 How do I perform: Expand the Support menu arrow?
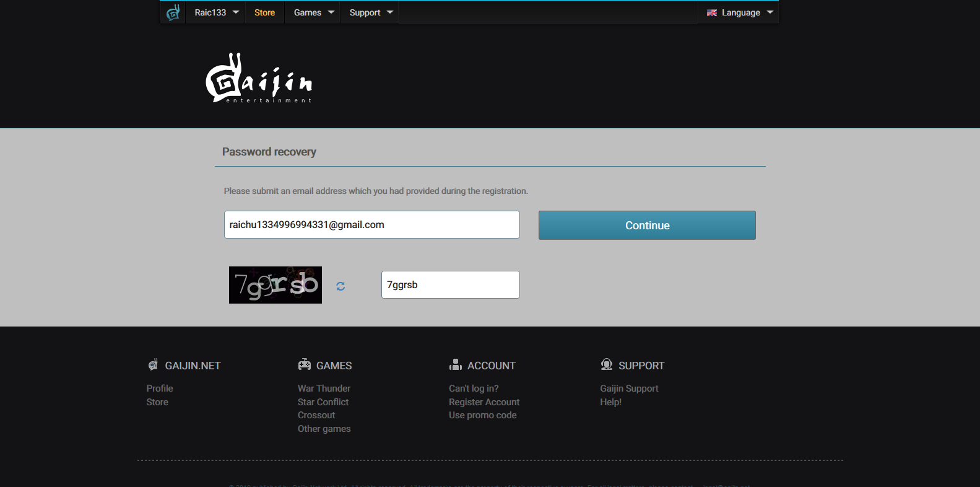tap(390, 12)
